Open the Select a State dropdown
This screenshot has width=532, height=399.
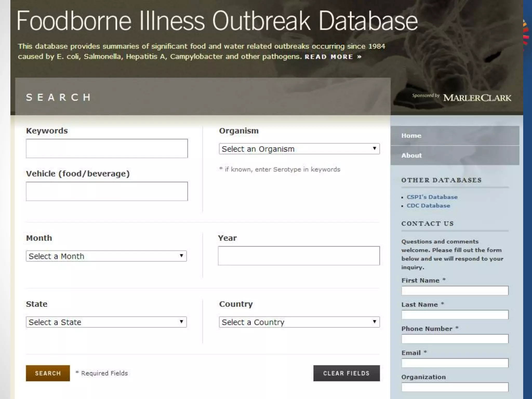[106, 322]
